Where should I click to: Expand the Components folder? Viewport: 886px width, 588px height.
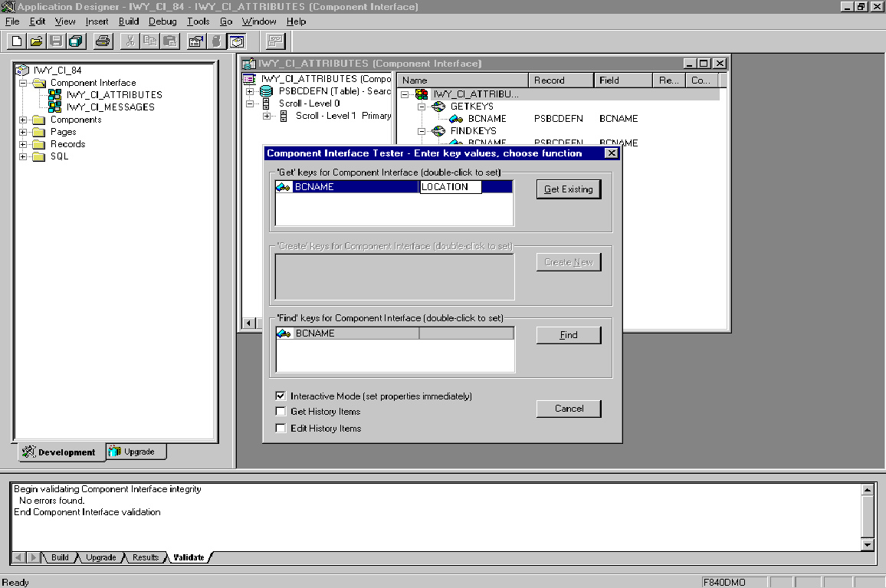23,120
